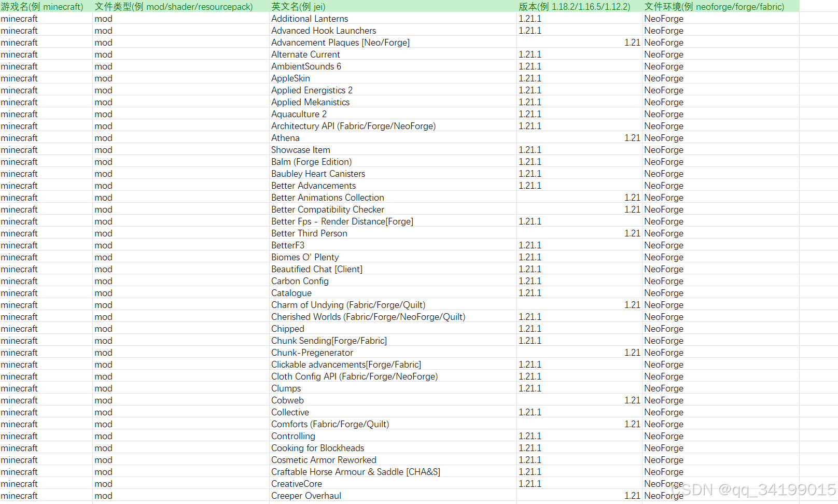Select the 'CreativeCore' cell
838x504 pixels.
point(393,484)
